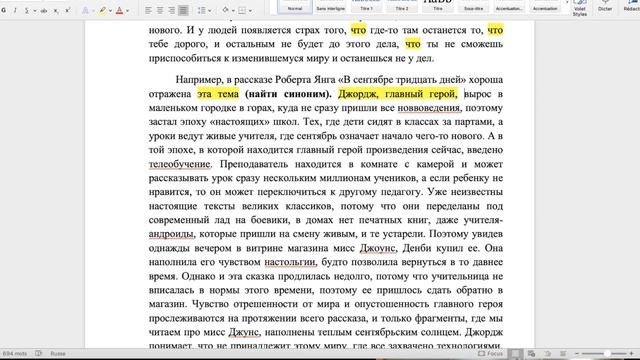
Task: Toggle subscript formatting
Action: [x=56, y=11]
